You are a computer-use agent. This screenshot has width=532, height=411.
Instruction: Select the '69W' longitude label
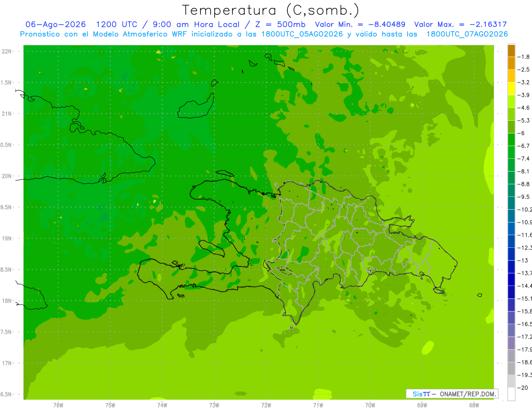422,405
